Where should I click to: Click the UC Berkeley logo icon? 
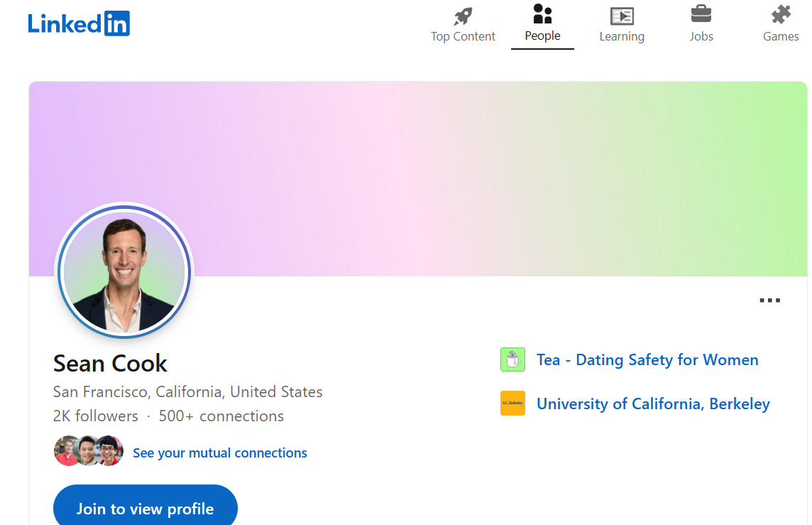click(512, 404)
